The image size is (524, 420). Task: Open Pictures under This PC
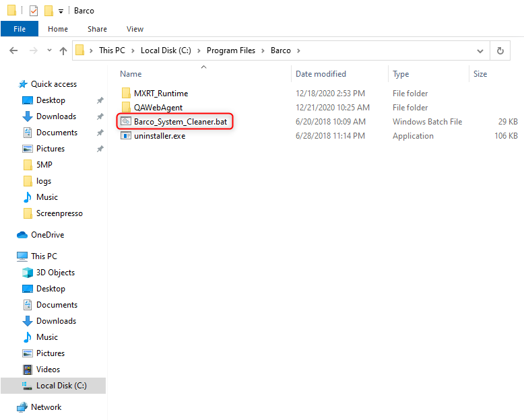[x=51, y=353]
